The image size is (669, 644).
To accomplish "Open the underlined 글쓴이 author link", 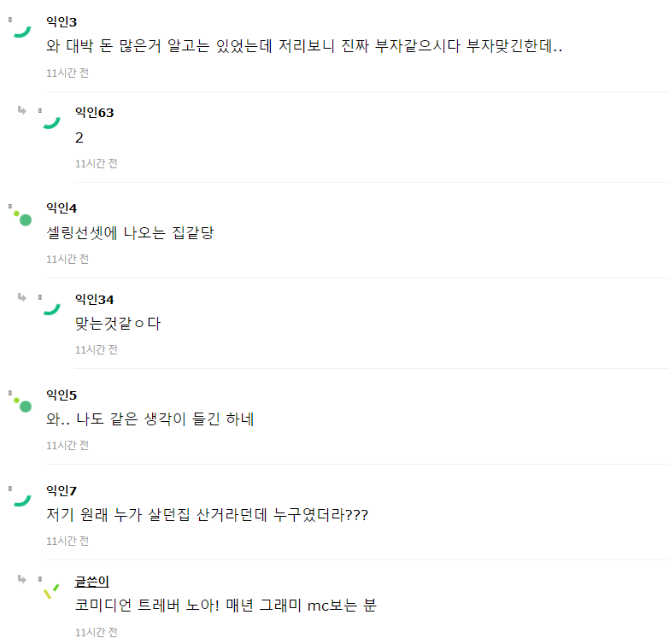I will (91, 581).
